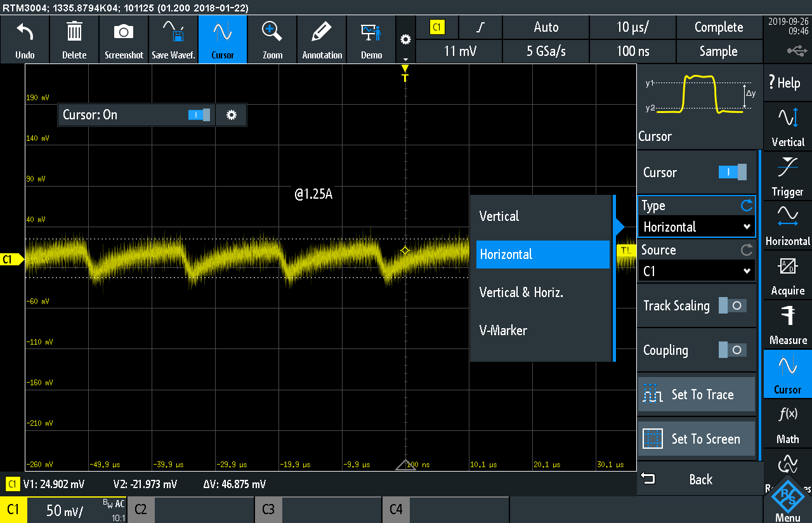This screenshot has width=812, height=523.
Task: Choose V-Marker cursor type
Action: pyautogui.click(x=542, y=330)
